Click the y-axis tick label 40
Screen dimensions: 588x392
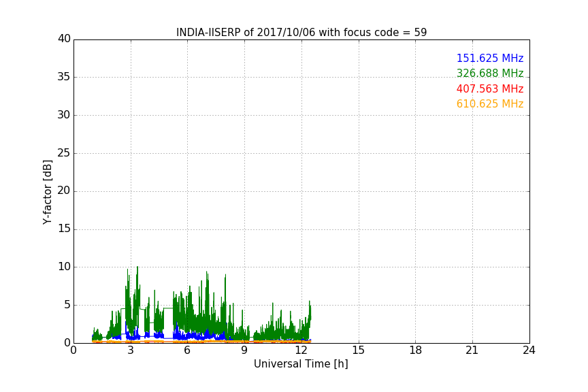(x=64, y=39)
